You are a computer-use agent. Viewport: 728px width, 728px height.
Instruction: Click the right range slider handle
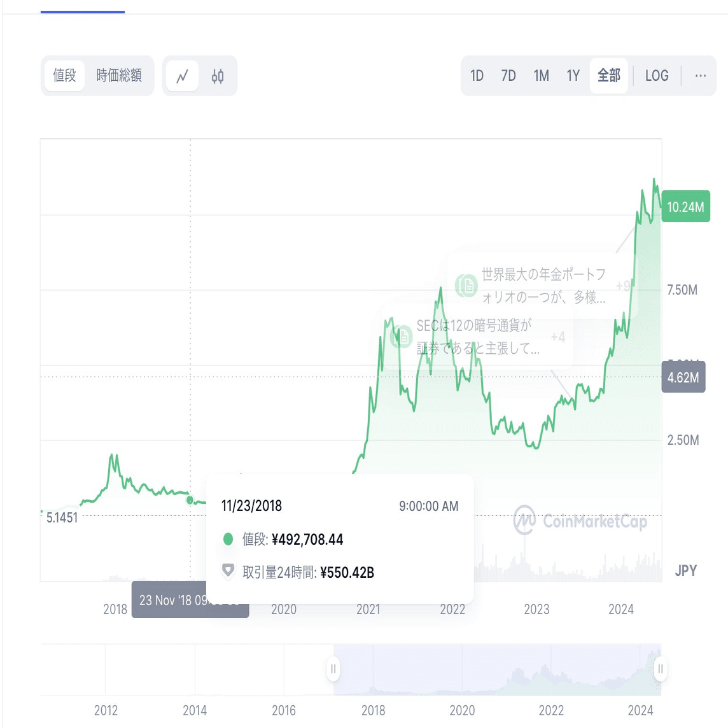point(661,669)
